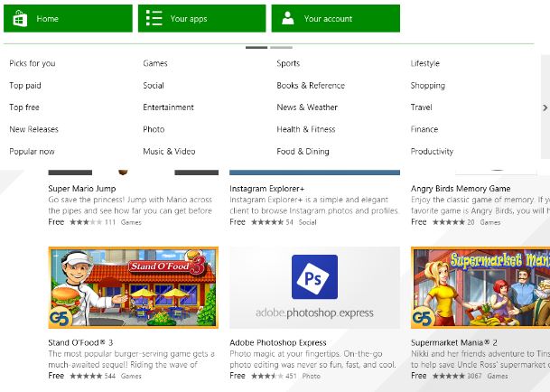Select second page indicator of category menu
This screenshot has height=392, width=550.
tap(281, 47)
